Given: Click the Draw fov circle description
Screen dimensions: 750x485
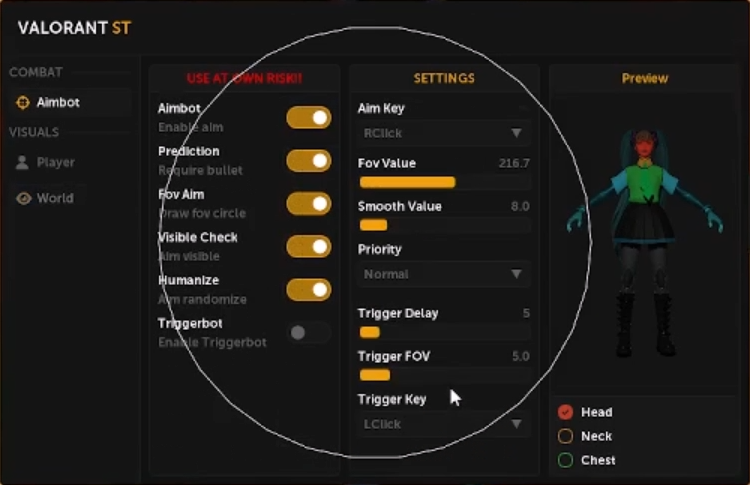Looking at the screenshot, I should (202, 213).
